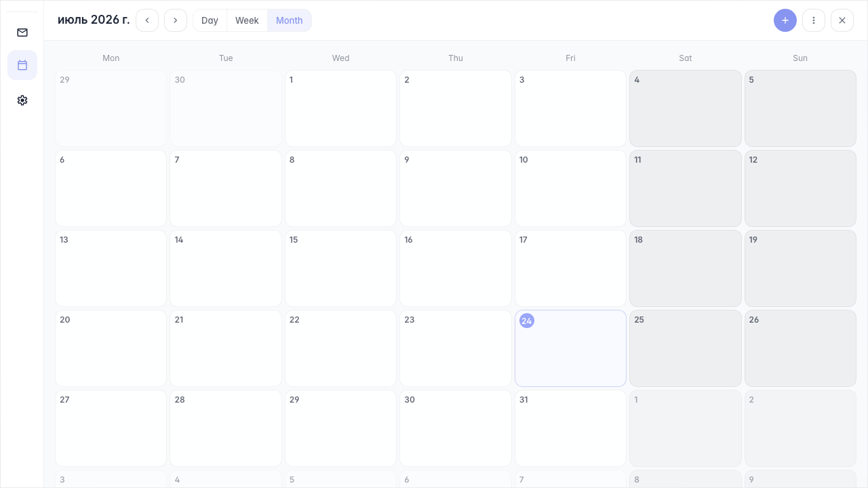This screenshot has height=488, width=868.
Task: Select Wednesday July 1 cell
Action: point(340,108)
